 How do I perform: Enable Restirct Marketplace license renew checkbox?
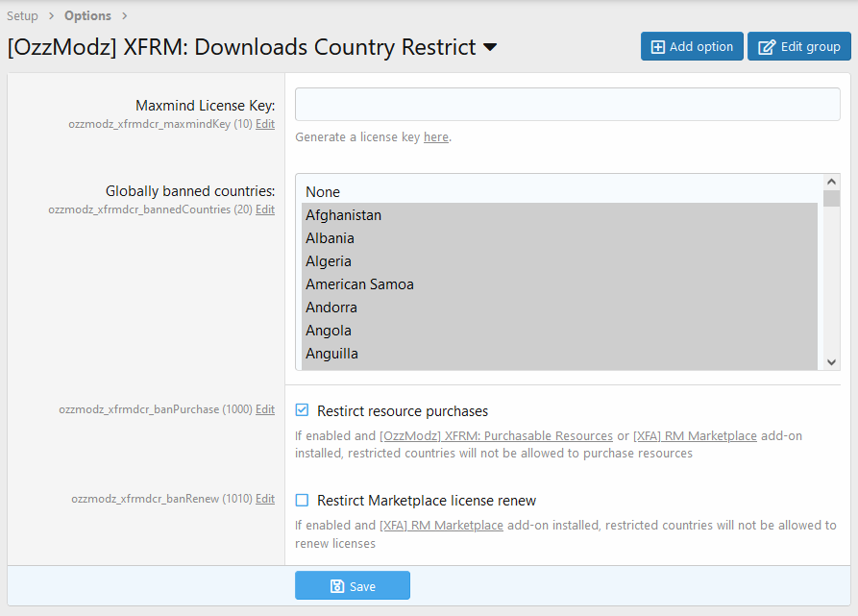(303, 500)
